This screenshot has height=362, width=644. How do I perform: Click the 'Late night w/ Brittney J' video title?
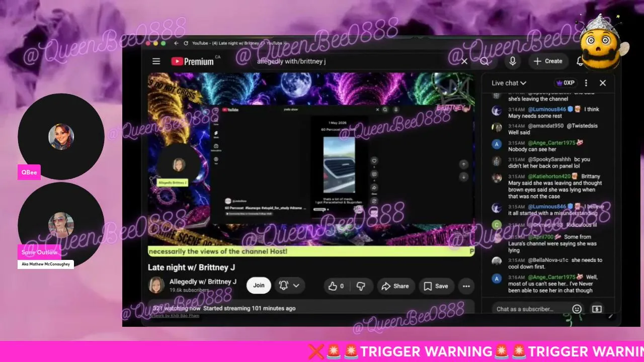(x=191, y=267)
